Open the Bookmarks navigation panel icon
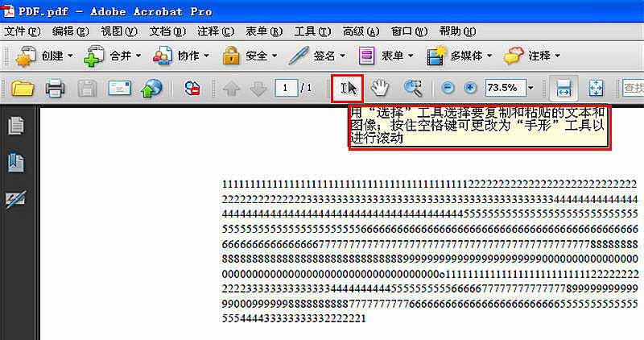Image resolution: width=644 pixels, height=340 pixels. [16, 163]
